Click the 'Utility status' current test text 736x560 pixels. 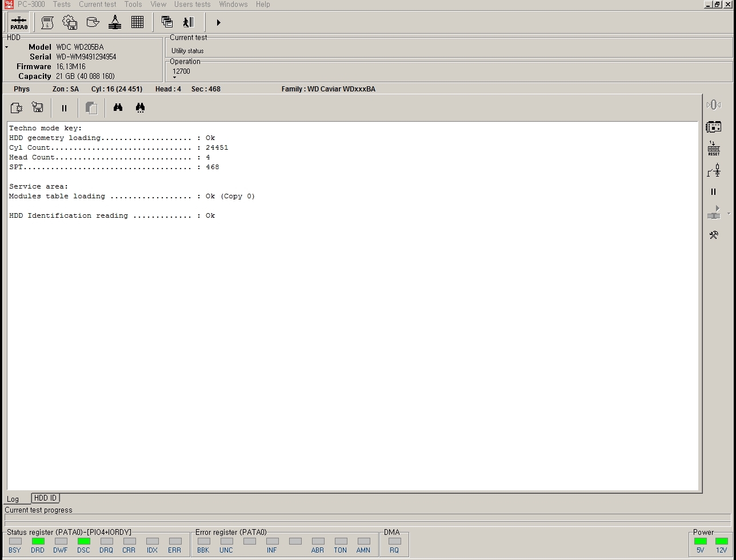pyautogui.click(x=187, y=51)
